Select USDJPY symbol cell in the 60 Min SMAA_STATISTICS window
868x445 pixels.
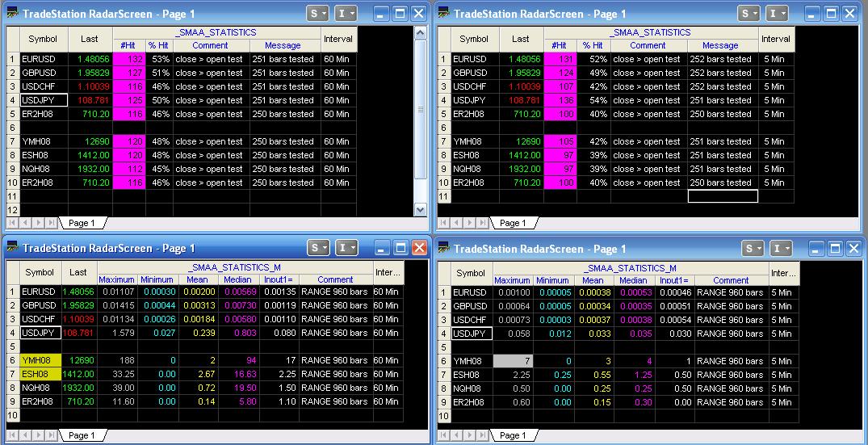pos(44,100)
